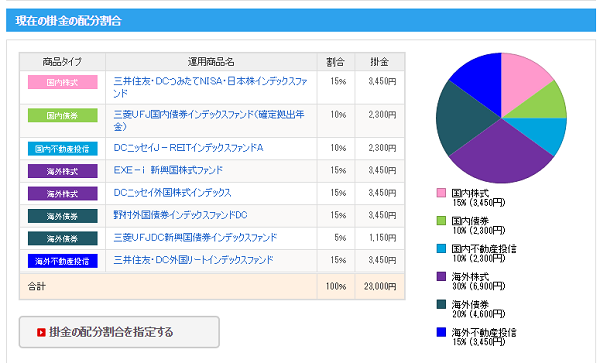Screen dimensions: 600x363
Task: Click the red arrow icon on 掛金の配分割合を指定する button
Action: pyautogui.click(x=41, y=332)
